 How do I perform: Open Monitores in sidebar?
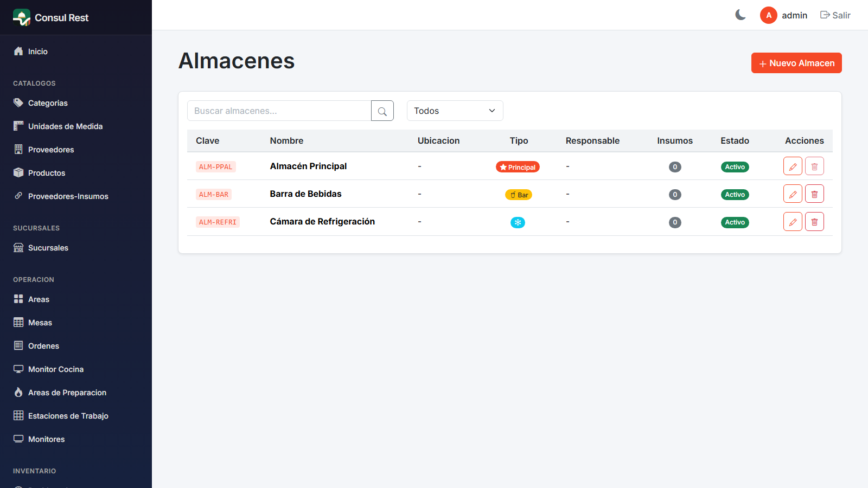coord(76,439)
